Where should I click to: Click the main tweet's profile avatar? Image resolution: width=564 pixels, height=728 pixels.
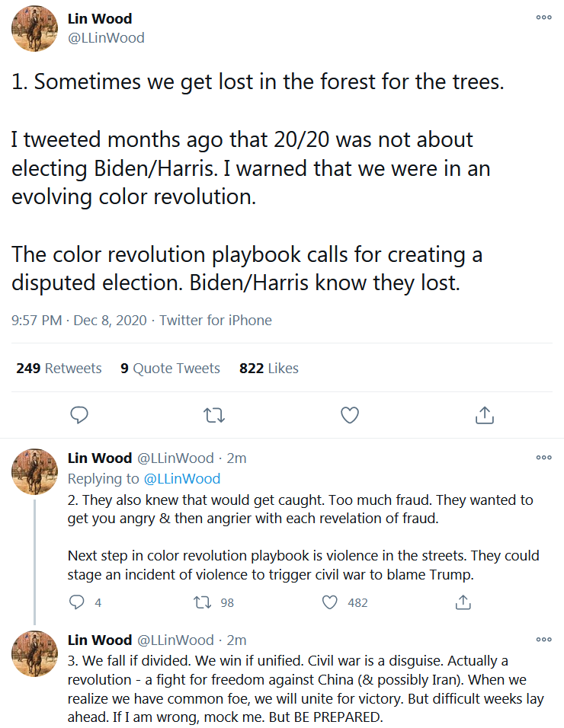pyautogui.click(x=34, y=28)
